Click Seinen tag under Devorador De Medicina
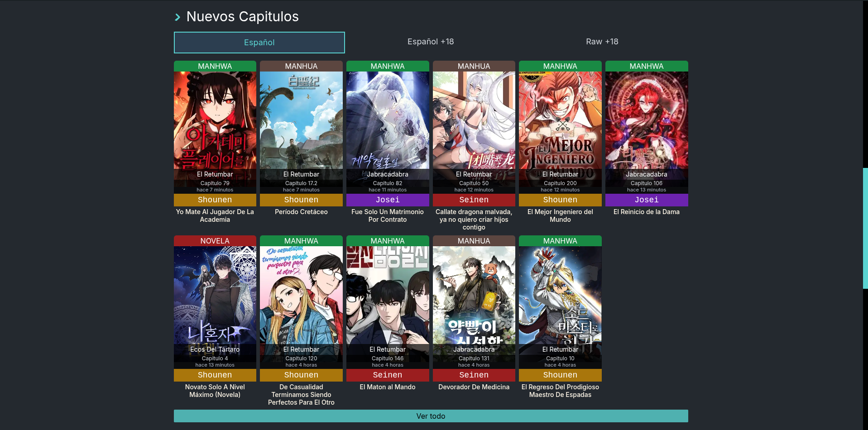This screenshot has width=868, height=430. 474,375
